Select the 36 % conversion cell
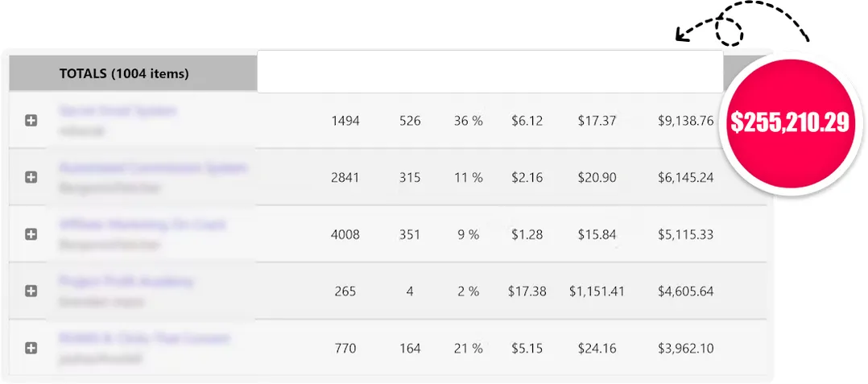 (469, 121)
